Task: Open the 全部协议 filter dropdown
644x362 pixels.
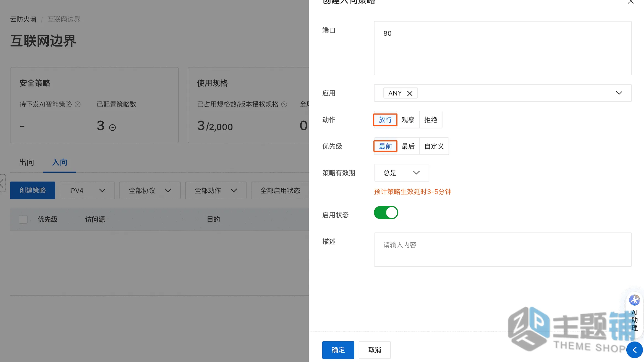Action: point(150,190)
